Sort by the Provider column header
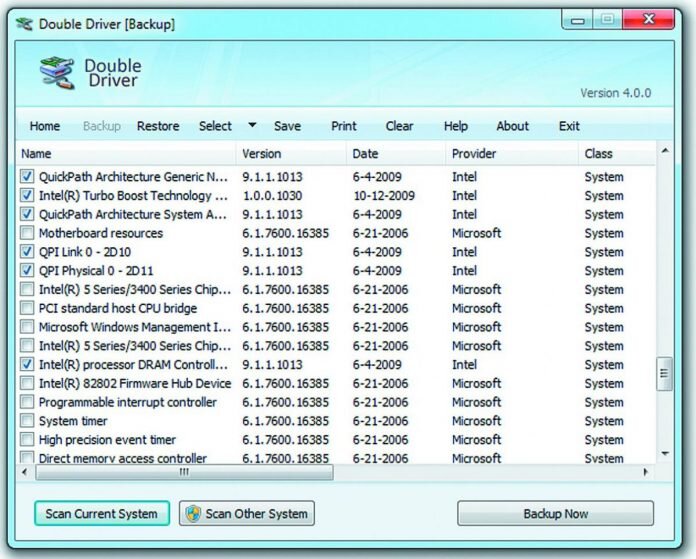 (512, 154)
